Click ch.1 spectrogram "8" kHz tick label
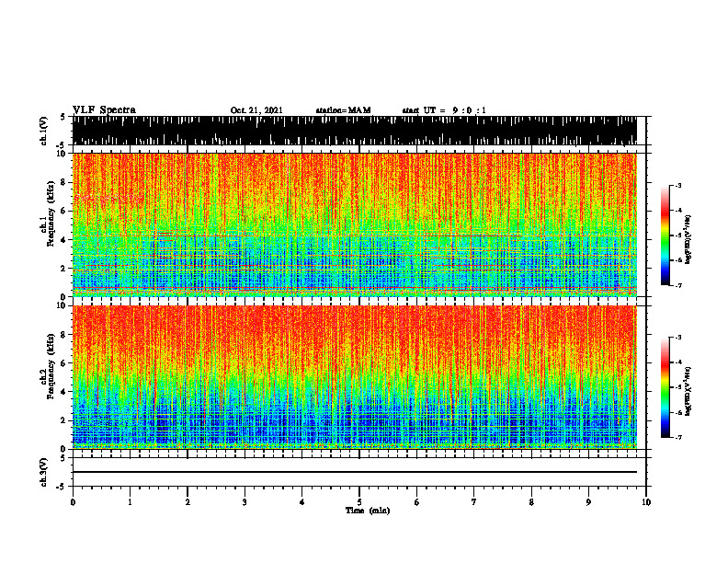The image size is (728, 563). pos(63,182)
